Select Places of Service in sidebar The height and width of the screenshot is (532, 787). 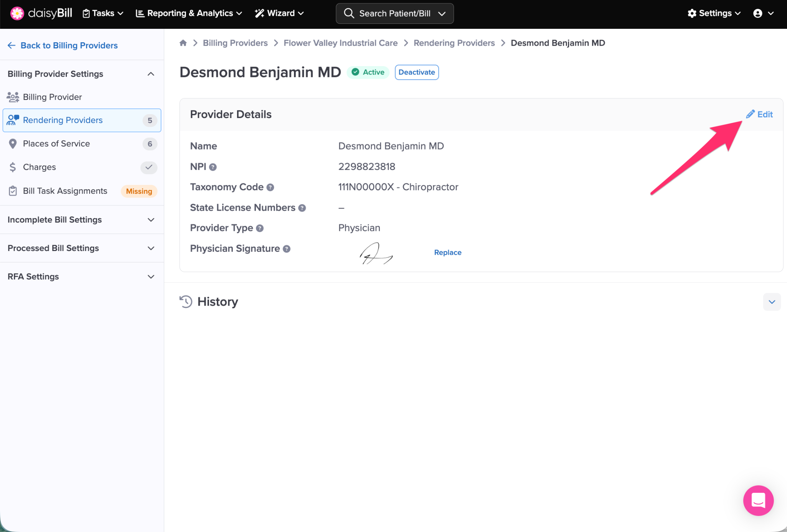pos(56,144)
